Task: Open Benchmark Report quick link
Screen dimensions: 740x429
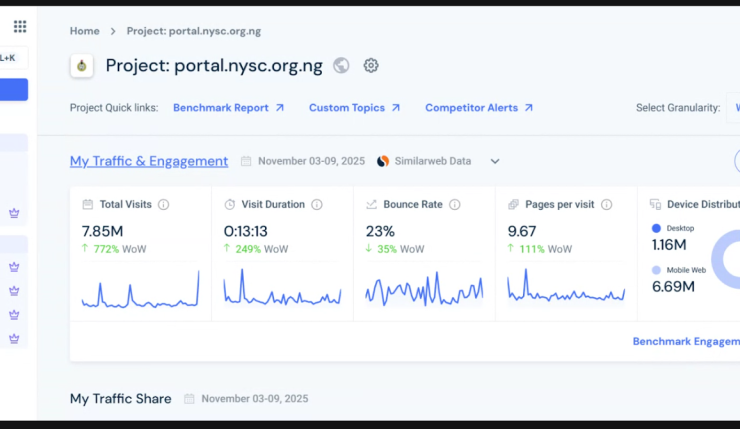Action: pyautogui.click(x=228, y=108)
